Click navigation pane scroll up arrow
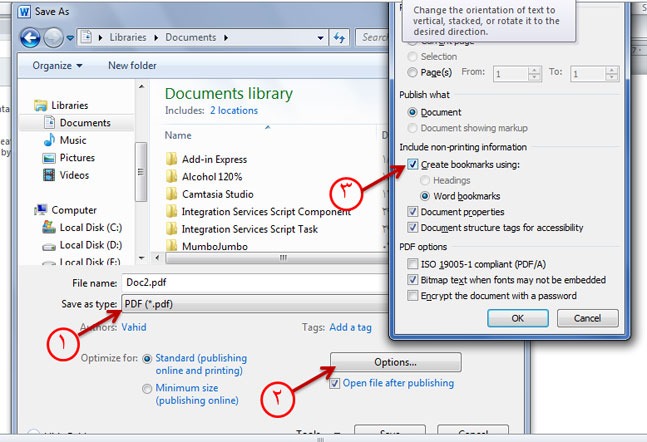This screenshot has width=647, height=442. [x=142, y=87]
